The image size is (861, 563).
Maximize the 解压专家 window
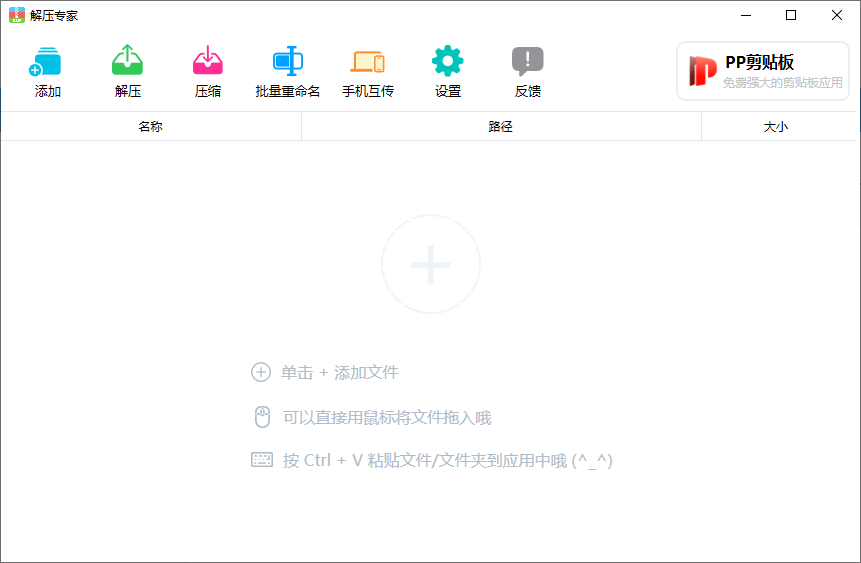[791, 15]
